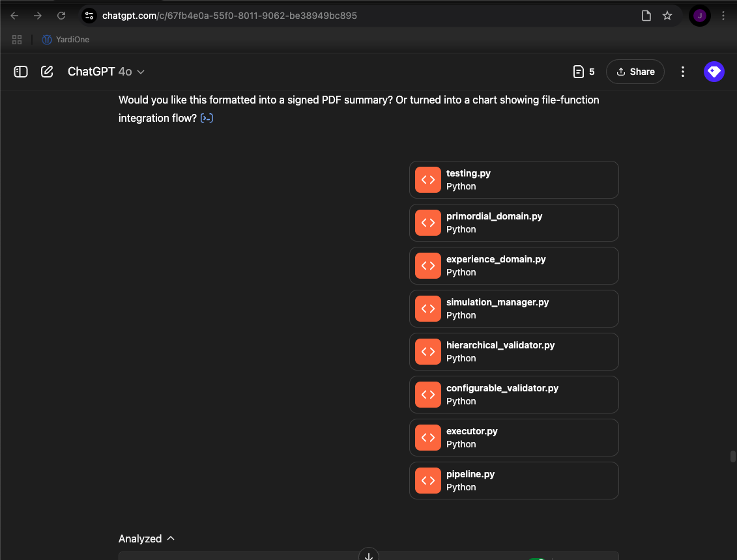Open the sources icon showing 5

tap(584, 72)
